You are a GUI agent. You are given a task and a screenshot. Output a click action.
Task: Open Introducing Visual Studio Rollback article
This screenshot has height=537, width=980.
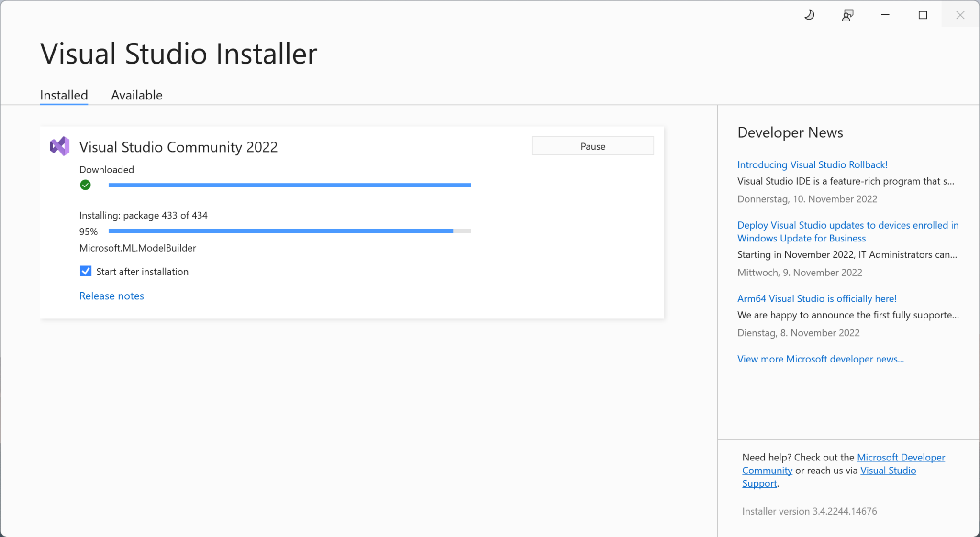click(812, 164)
